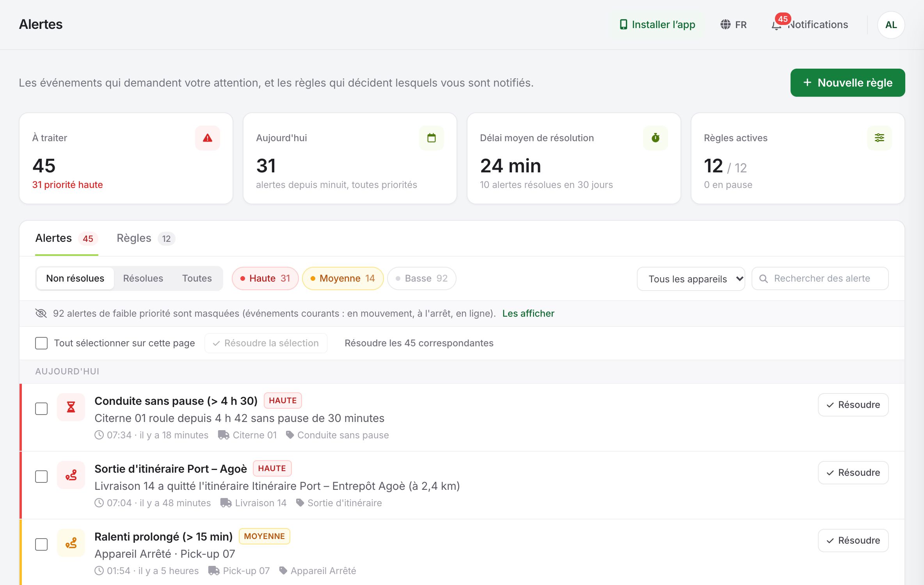924x585 pixels.
Task: Click the magnifier icon in the search box
Action: click(764, 278)
